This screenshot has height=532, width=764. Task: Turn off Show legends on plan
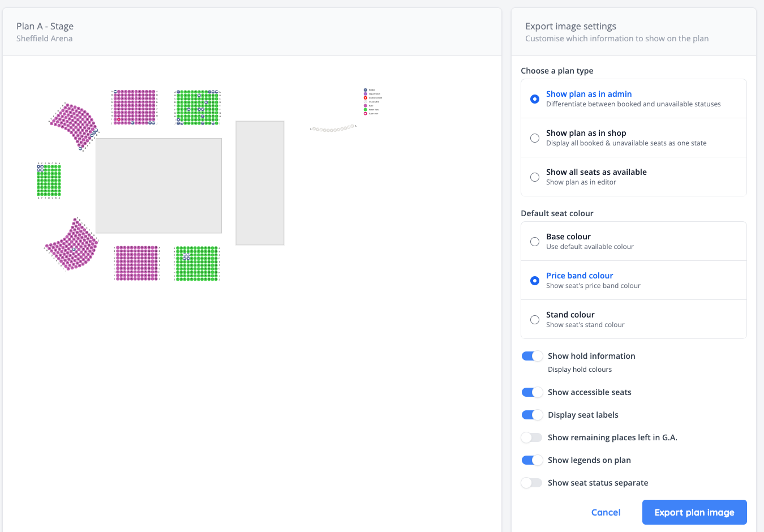coord(532,460)
